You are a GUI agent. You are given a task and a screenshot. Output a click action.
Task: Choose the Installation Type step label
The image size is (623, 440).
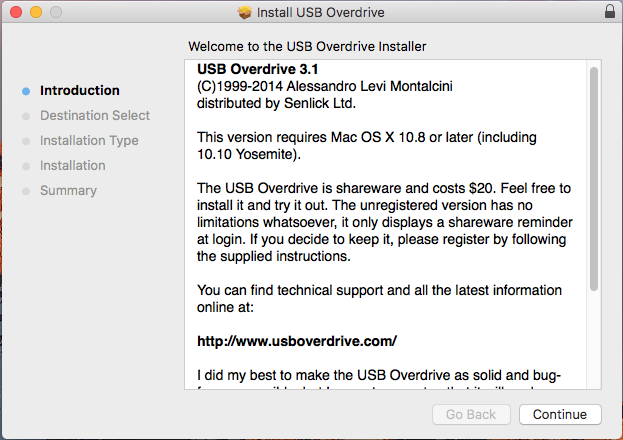point(89,140)
